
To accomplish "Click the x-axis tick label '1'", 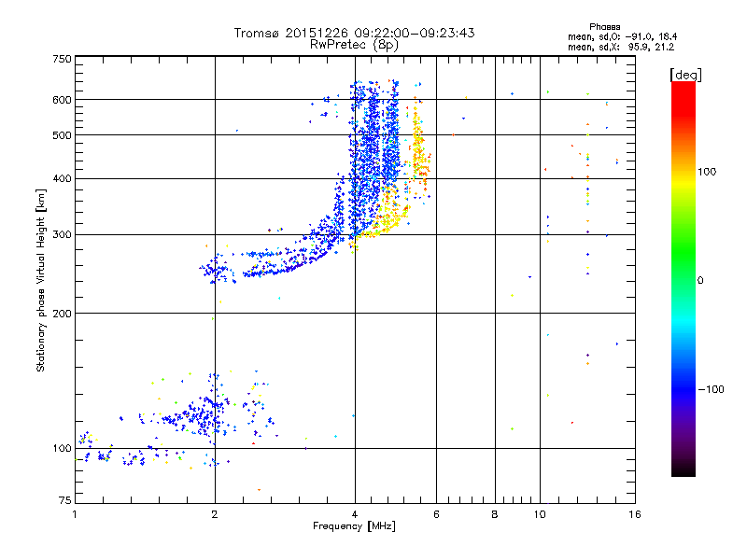I will pyautogui.click(x=75, y=514).
